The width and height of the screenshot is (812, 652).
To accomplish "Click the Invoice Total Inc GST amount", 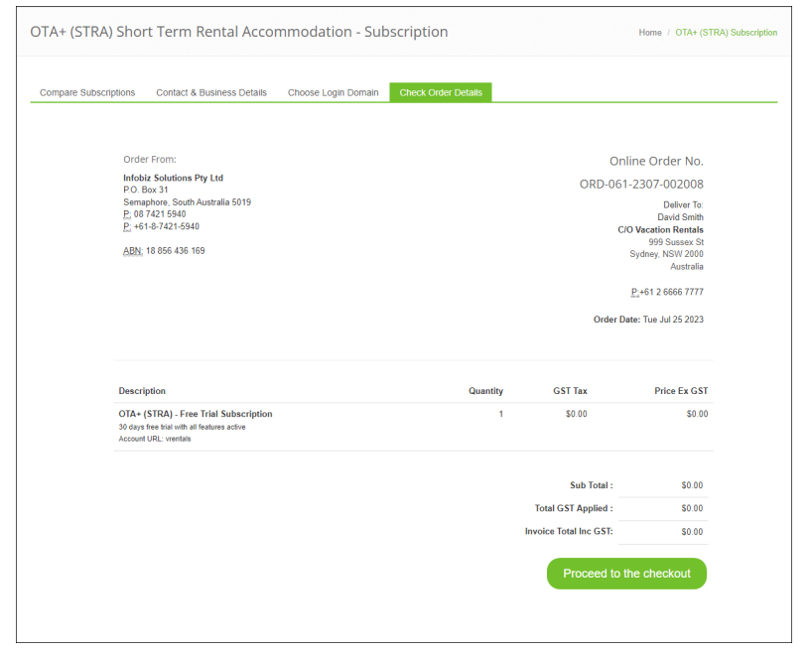I will (x=692, y=532).
